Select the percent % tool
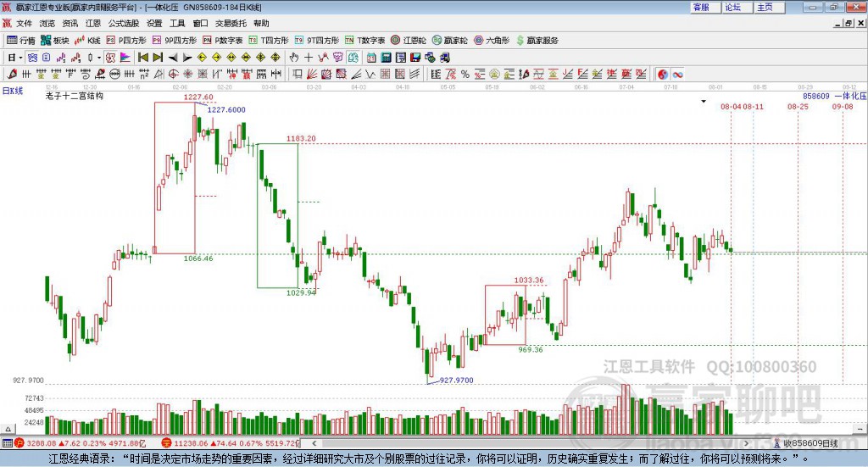 pos(465,74)
